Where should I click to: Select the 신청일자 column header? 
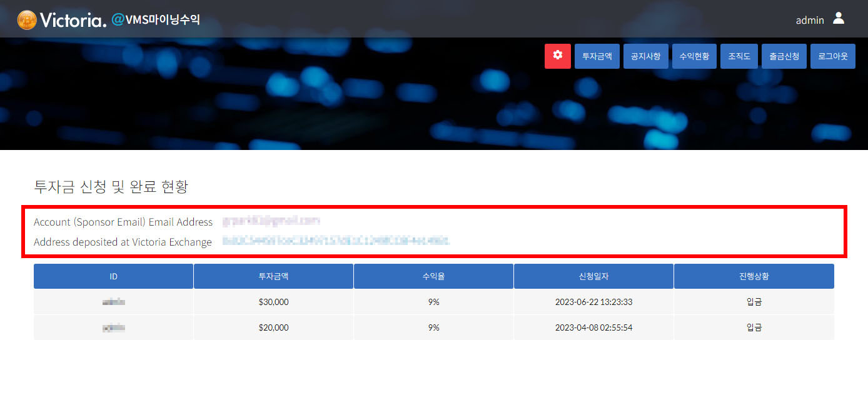[593, 276]
